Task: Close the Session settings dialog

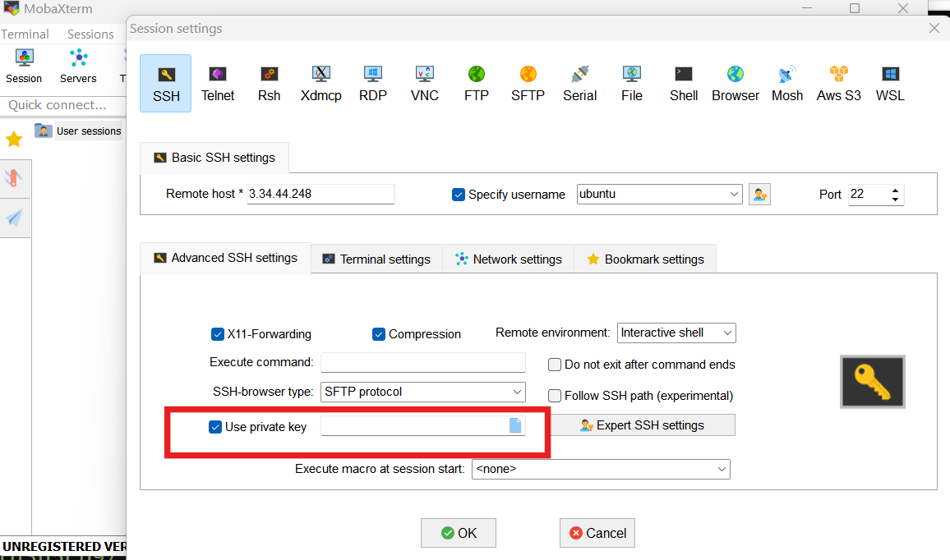Action: 934,28
